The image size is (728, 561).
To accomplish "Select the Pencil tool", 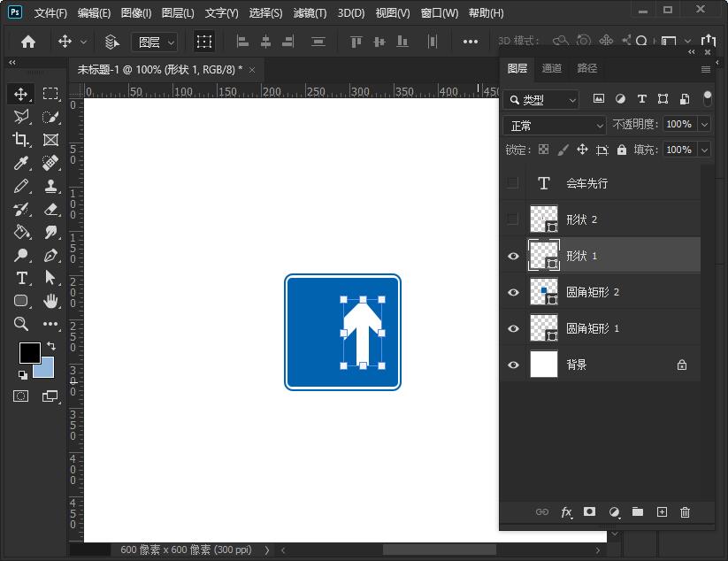I will point(21,186).
